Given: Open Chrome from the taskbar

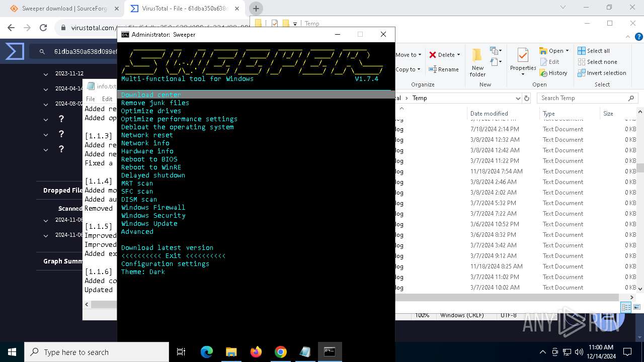Looking at the screenshot, I should 281,352.
